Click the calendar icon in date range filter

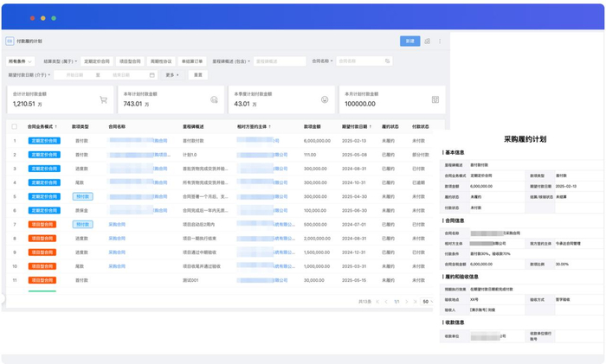click(152, 75)
